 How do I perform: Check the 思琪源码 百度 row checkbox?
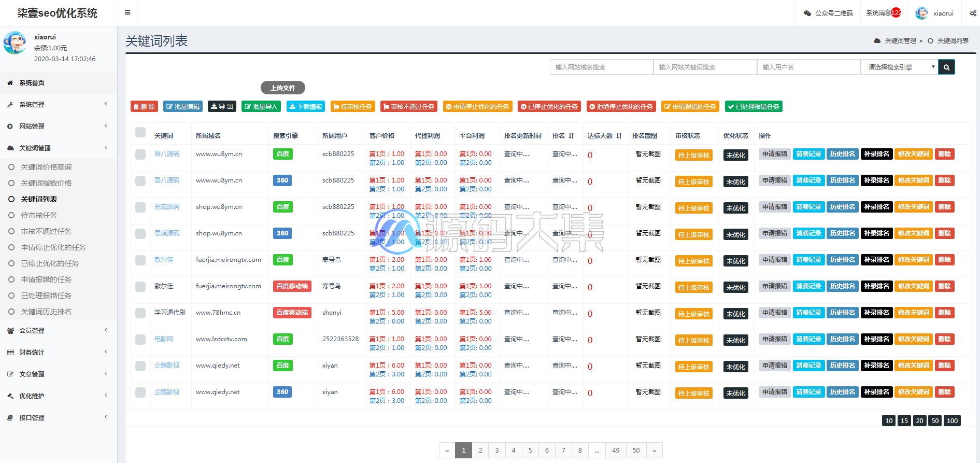point(140,207)
